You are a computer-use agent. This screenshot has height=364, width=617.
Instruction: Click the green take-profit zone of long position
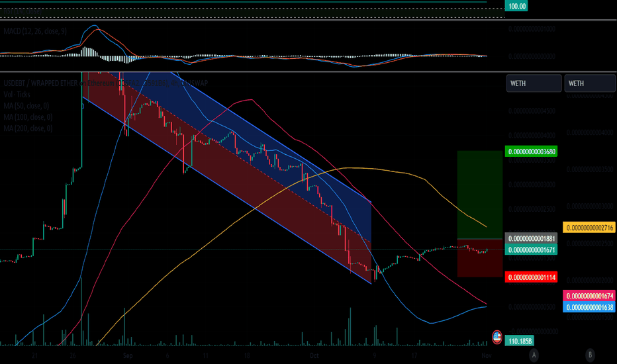pyautogui.click(x=480, y=195)
